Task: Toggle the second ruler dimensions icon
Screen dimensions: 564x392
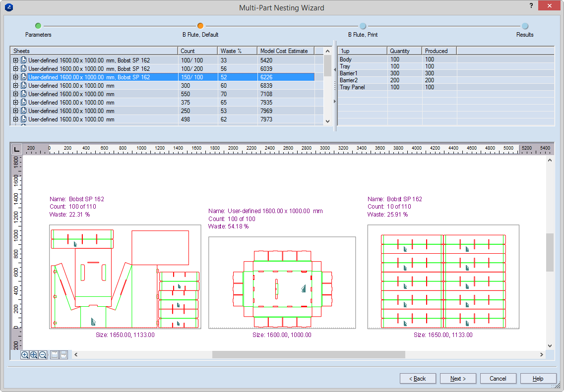Action: pyautogui.click(x=63, y=355)
